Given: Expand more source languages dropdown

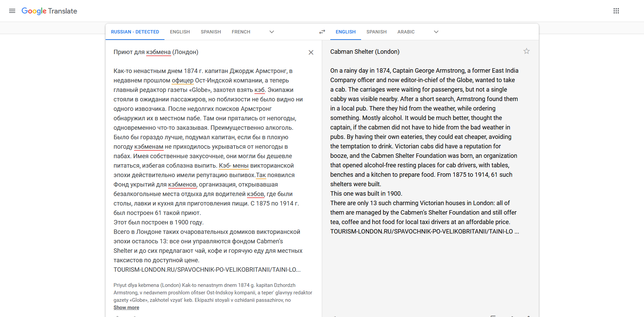Looking at the screenshot, I should pos(272,32).
